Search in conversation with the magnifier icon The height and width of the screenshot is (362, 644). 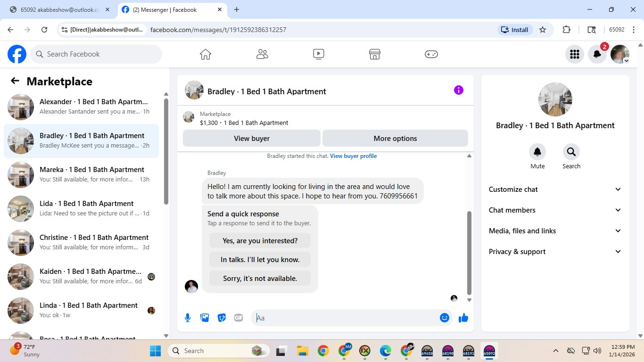[571, 152]
